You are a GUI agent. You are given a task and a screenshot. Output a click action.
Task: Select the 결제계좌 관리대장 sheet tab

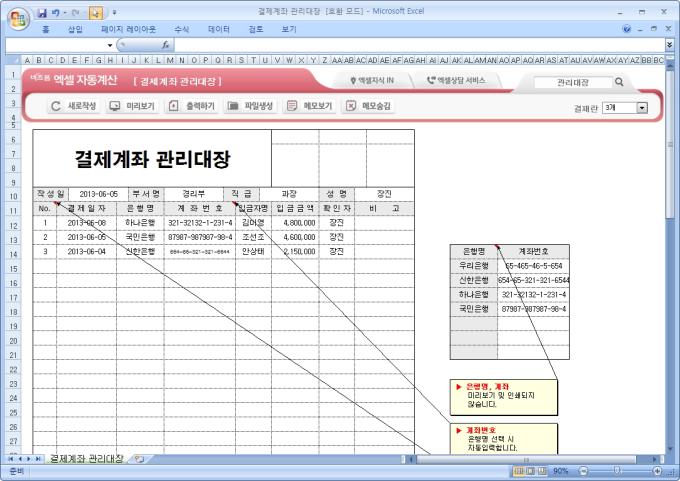[x=86, y=458]
